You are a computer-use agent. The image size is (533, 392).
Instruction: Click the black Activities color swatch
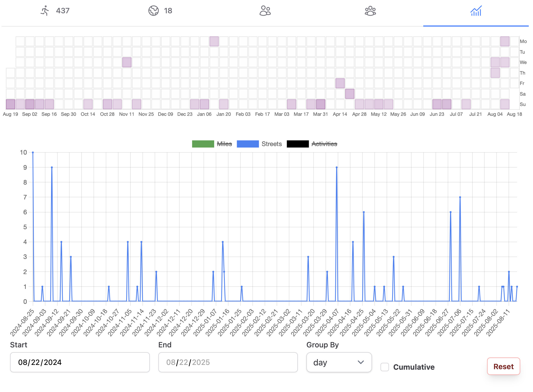click(x=298, y=144)
